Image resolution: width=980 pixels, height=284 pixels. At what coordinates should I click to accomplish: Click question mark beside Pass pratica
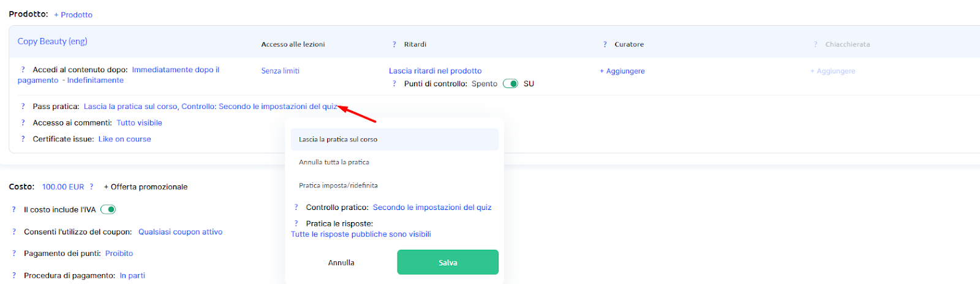(23, 106)
